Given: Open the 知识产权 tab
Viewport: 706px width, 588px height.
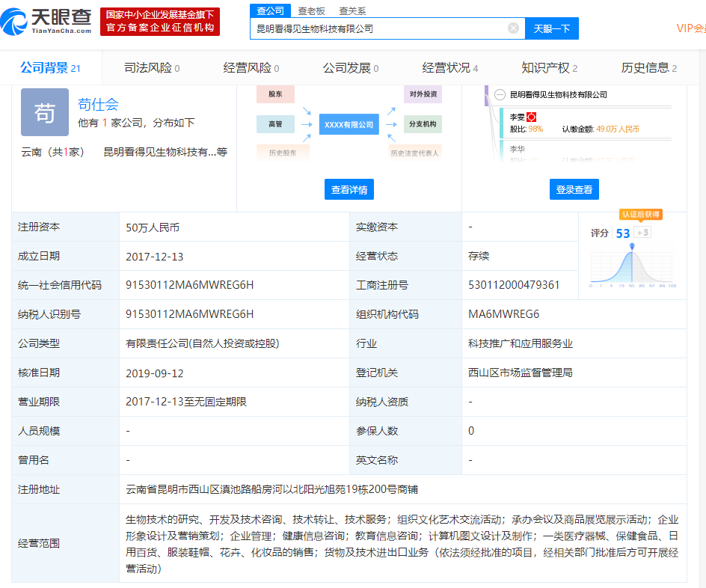Looking at the screenshot, I should coord(549,68).
